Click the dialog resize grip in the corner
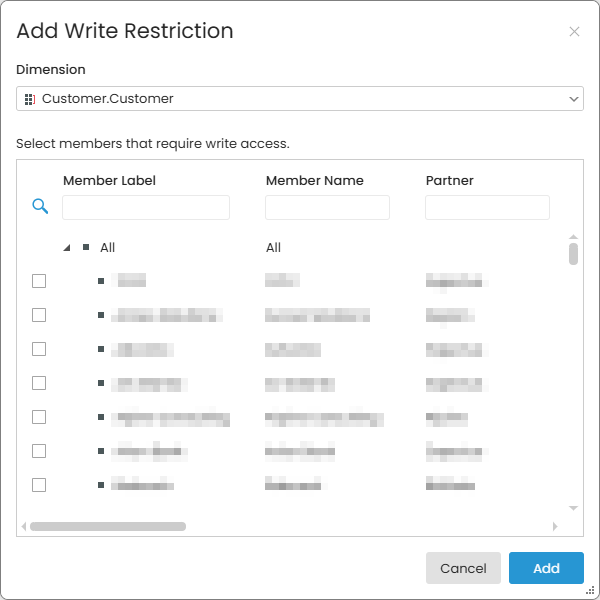 590,590
